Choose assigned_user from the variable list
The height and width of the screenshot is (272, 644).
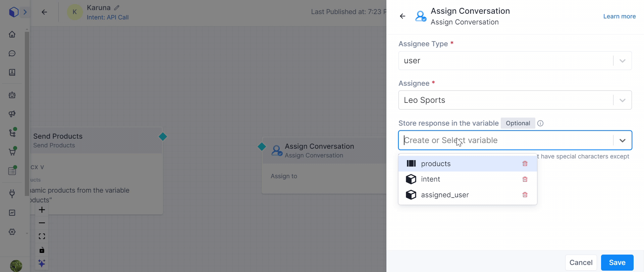[445, 195]
